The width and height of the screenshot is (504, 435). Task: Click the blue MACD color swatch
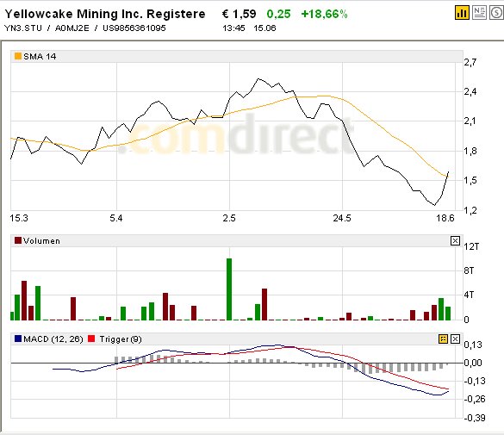point(18,339)
